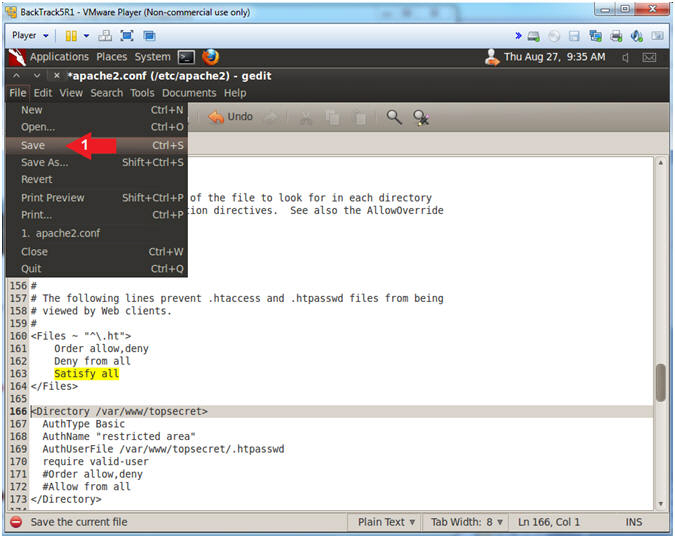Image resolution: width=675 pixels, height=538 pixels.
Task: Click VMware sound card device icon
Action: 637,36
